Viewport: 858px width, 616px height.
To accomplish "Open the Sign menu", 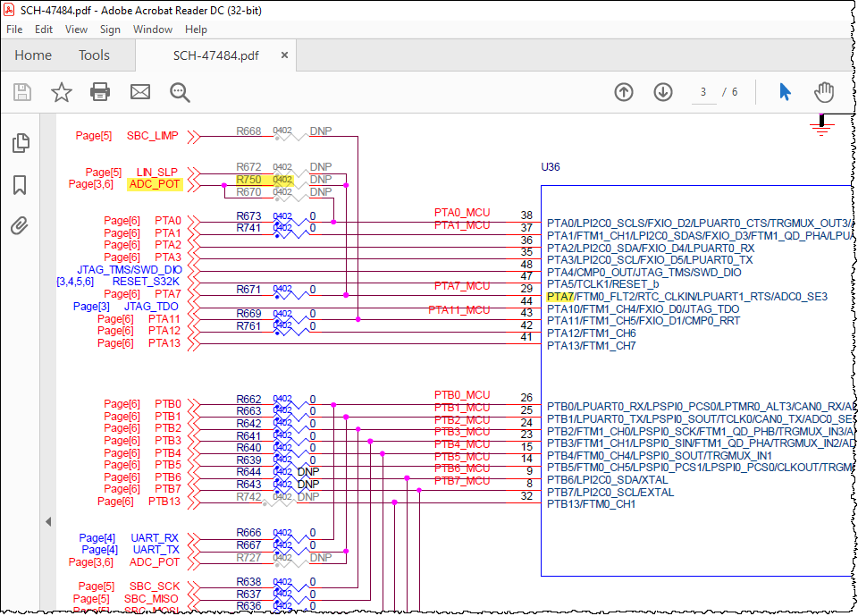I will coord(110,30).
